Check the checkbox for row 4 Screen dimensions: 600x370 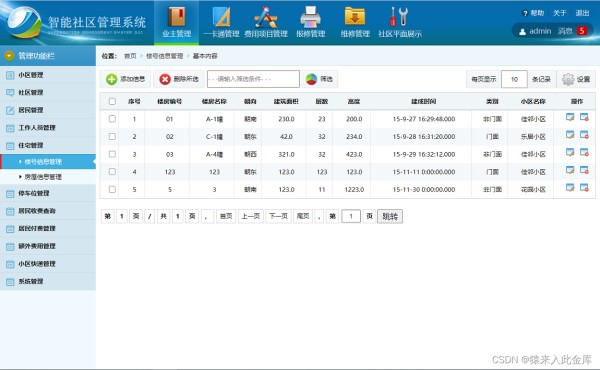[112, 172]
